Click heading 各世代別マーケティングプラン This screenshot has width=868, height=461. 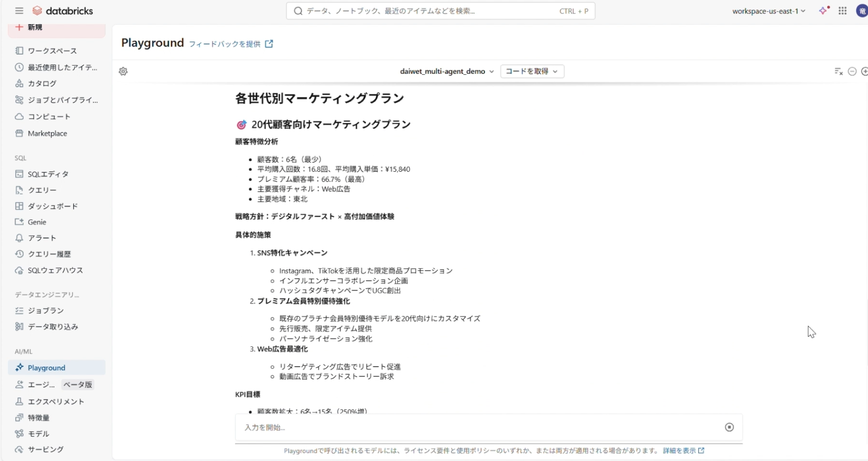[x=319, y=98]
